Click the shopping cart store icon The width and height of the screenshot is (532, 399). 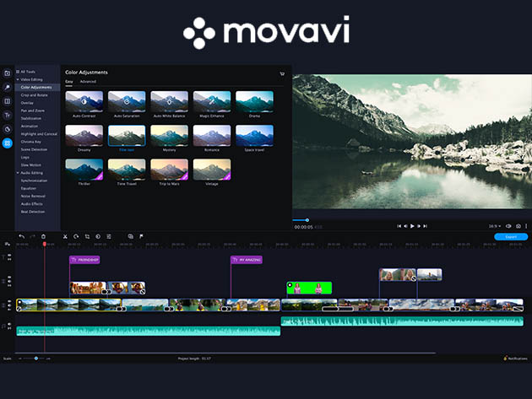(x=282, y=73)
